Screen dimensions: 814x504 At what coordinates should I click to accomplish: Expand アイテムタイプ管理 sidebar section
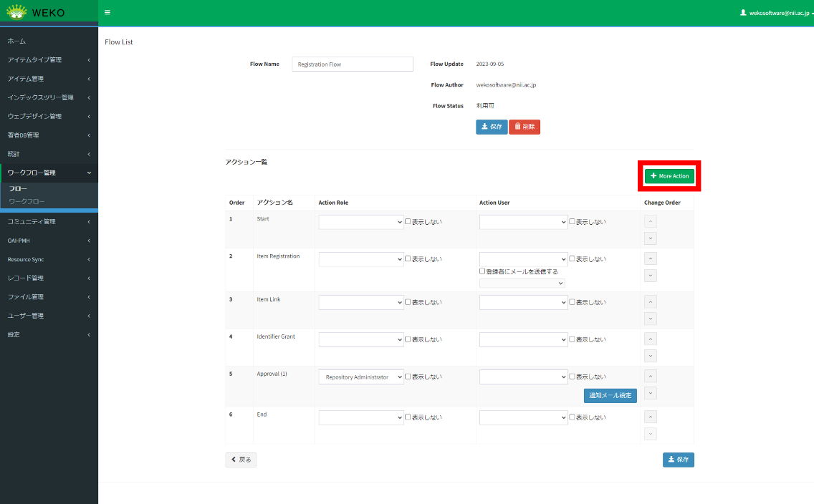pyautogui.click(x=49, y=60)
